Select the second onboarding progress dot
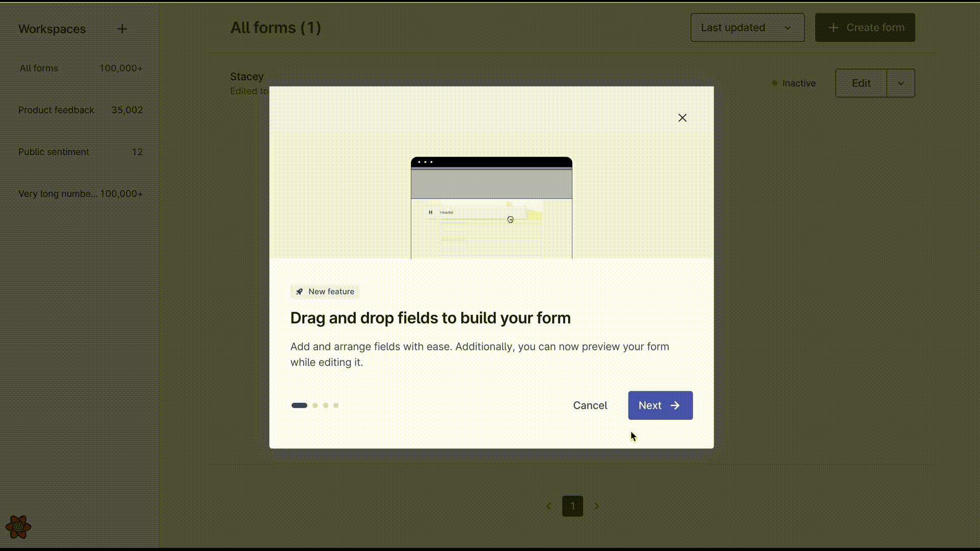 315,405
